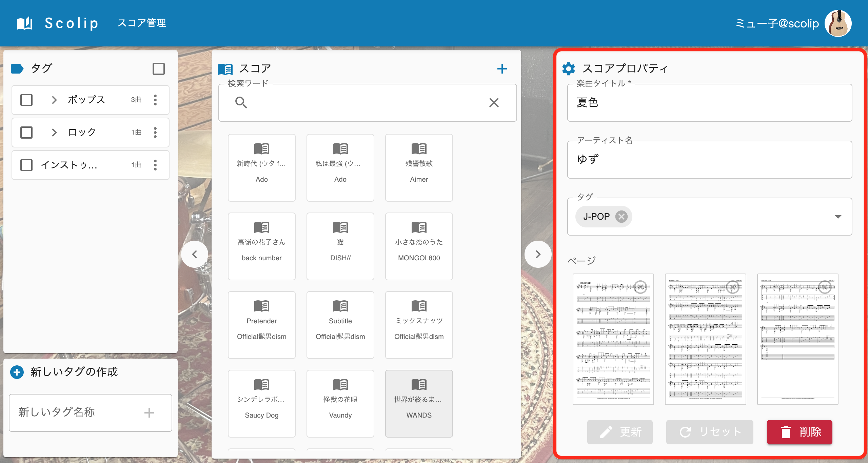This screenshot has height=463, width=868.
Task: Check the ロック tag checkbox
Action: [x=26, y=133]
